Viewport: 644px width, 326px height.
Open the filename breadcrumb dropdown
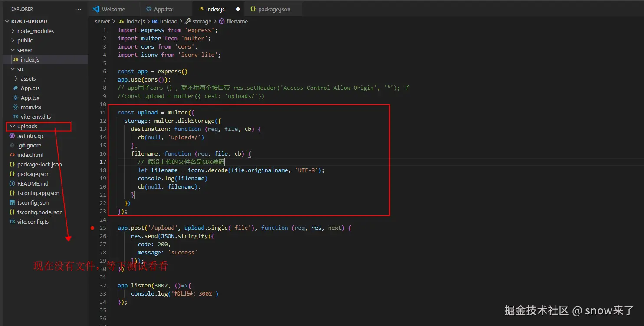[x=237, y=21]
